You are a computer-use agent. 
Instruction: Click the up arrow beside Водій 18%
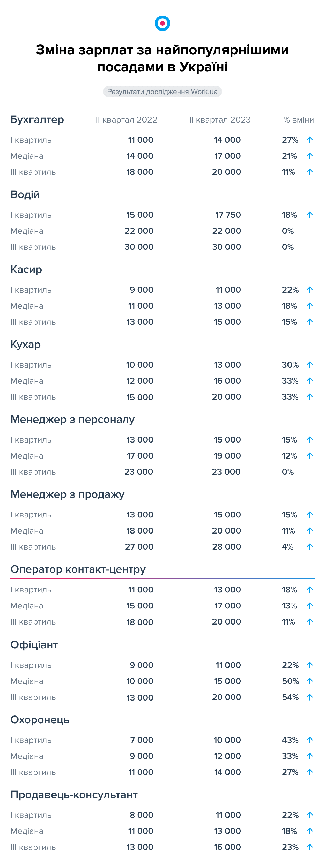309,215
